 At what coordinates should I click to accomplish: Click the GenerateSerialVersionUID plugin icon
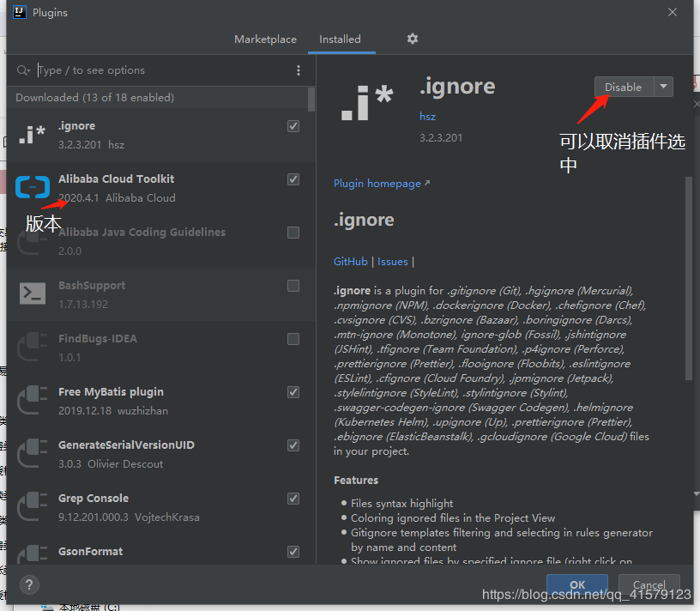click(32, 453)
